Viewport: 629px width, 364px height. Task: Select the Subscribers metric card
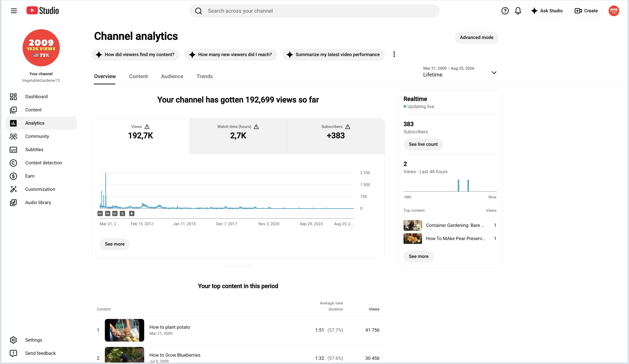(336, 136)
